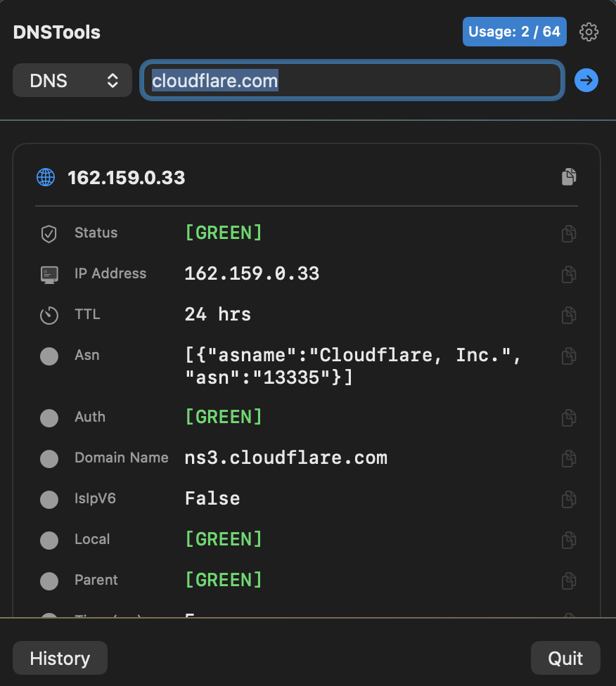Copy the Local row value
The image size is (616, 686).
click(x=569, y=540)
